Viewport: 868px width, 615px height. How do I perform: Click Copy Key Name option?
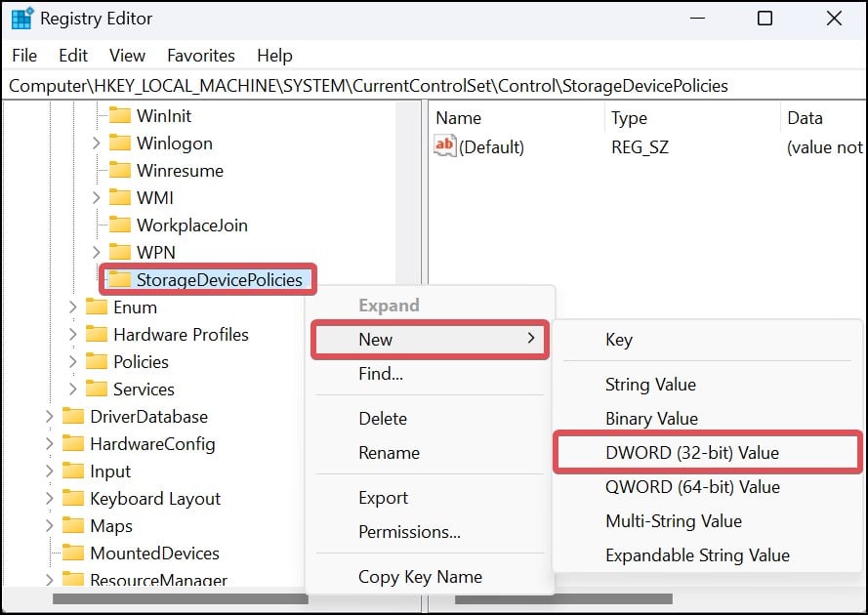click(420, 576)
